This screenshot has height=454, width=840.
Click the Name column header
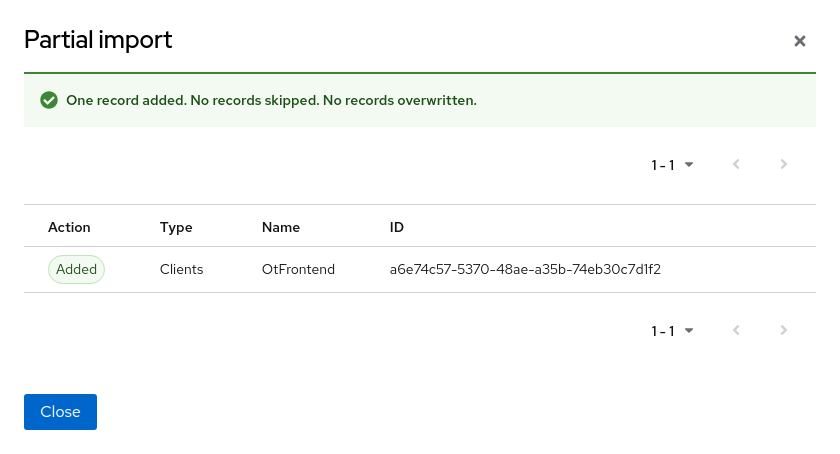(281, 227)
